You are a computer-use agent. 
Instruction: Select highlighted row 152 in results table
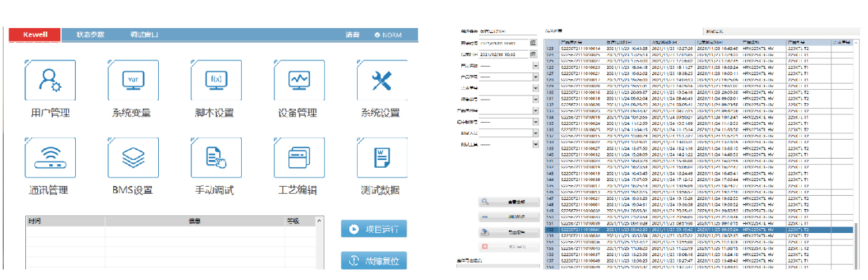coord(700,229)
